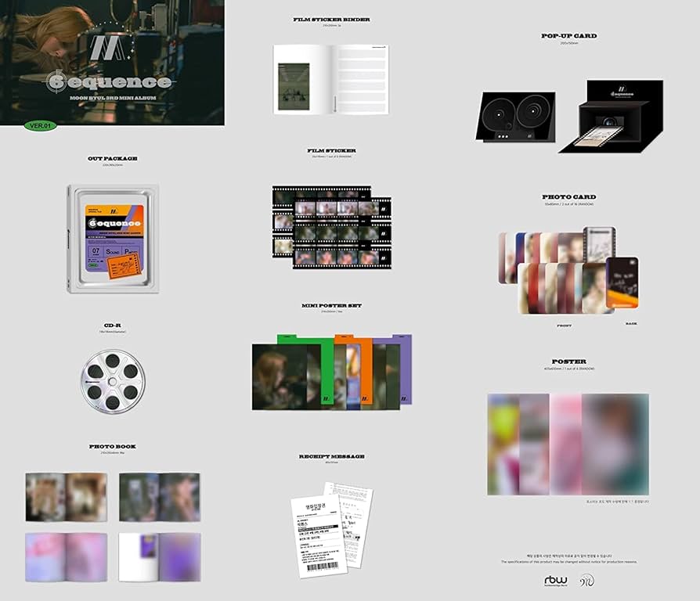Click the PHOTO BOOK heading

pos(113,446)
